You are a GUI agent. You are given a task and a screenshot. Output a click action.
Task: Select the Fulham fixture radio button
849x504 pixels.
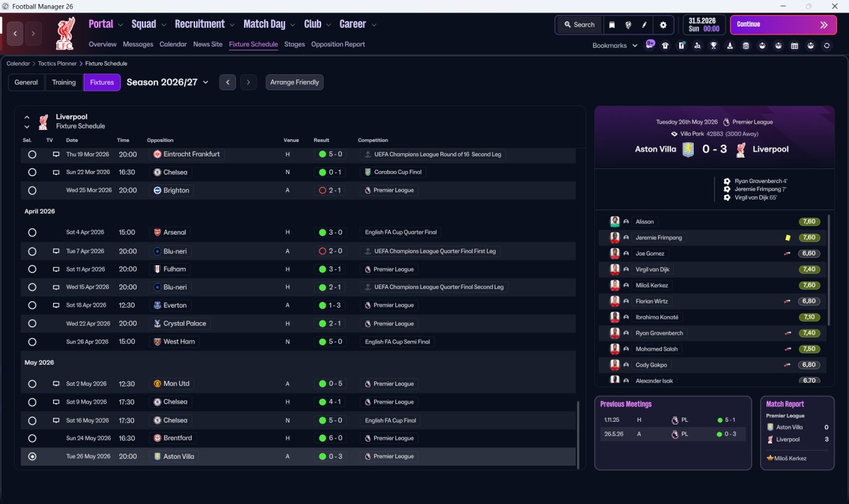[32, 269]
